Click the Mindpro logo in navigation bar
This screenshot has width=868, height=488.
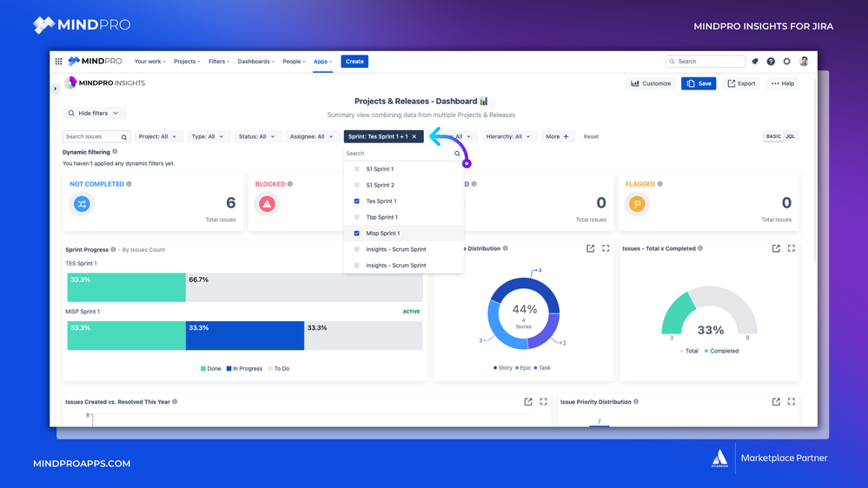[x=95, y=62]
